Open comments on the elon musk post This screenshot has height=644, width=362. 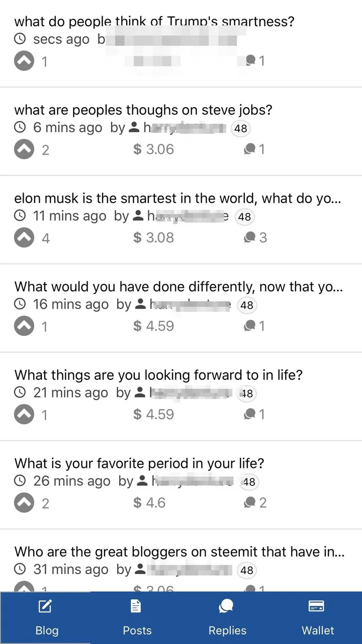coord(255,237)
